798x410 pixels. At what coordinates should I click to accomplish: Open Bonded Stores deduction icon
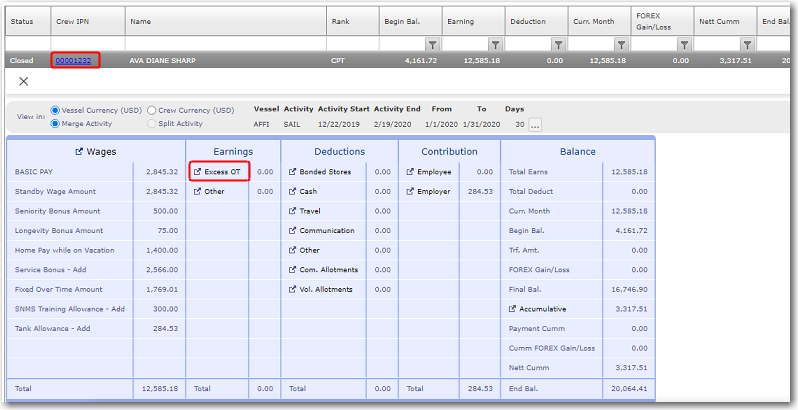pyautogui.click(x=293, y=172)
